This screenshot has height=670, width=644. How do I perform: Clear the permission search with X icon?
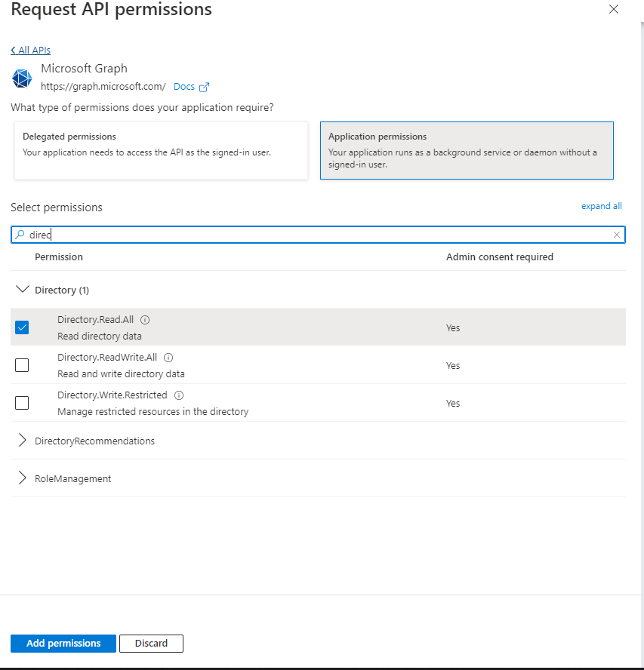click(617, 235)
